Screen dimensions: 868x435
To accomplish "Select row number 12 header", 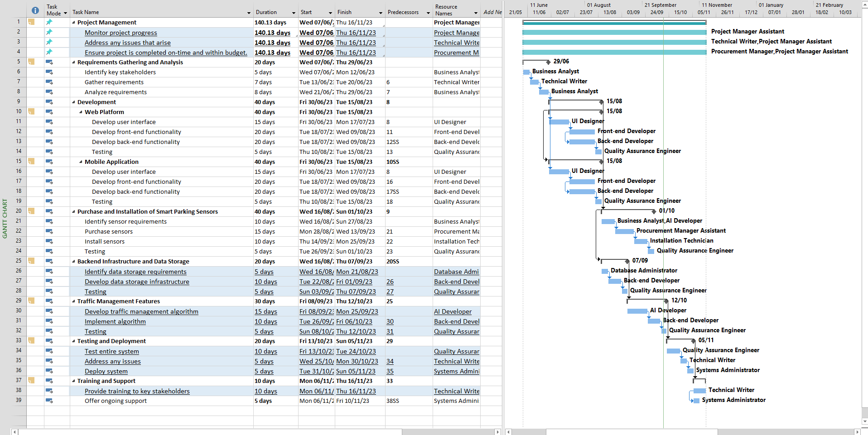I will 19,131.
